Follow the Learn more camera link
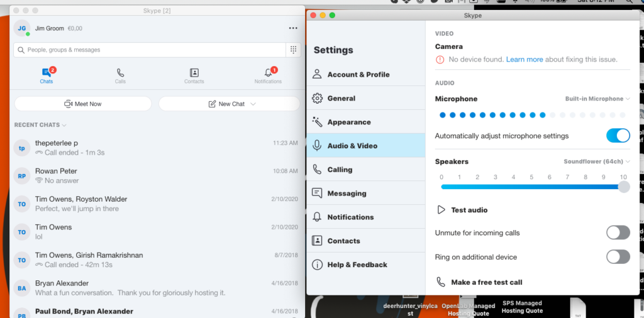The width and height of the screenshot is (644, 318). tap(525, 60)
